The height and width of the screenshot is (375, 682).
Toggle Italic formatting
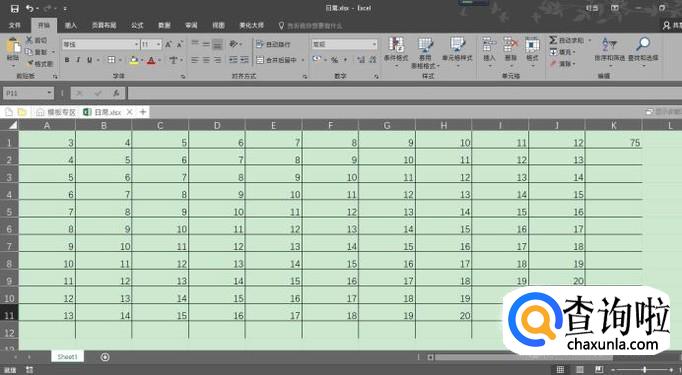[x=78, y=60]
